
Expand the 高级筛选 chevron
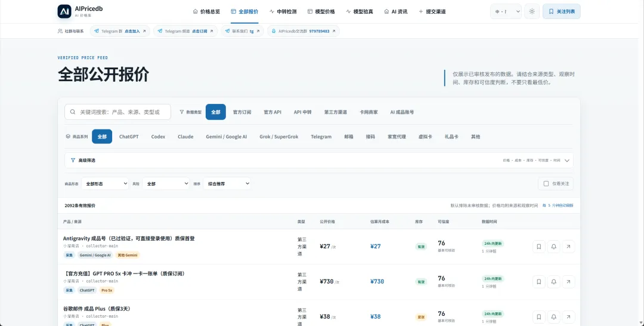(x=567, y=161)
